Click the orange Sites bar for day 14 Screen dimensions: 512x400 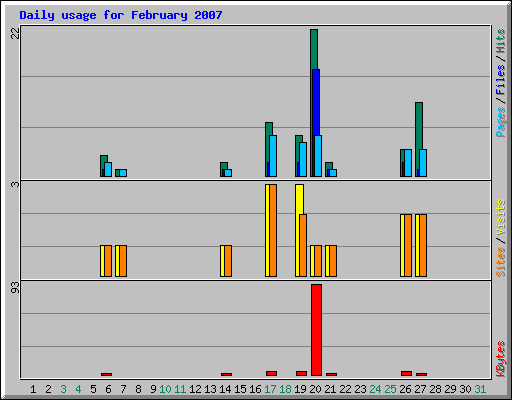[x=228, y=261]
